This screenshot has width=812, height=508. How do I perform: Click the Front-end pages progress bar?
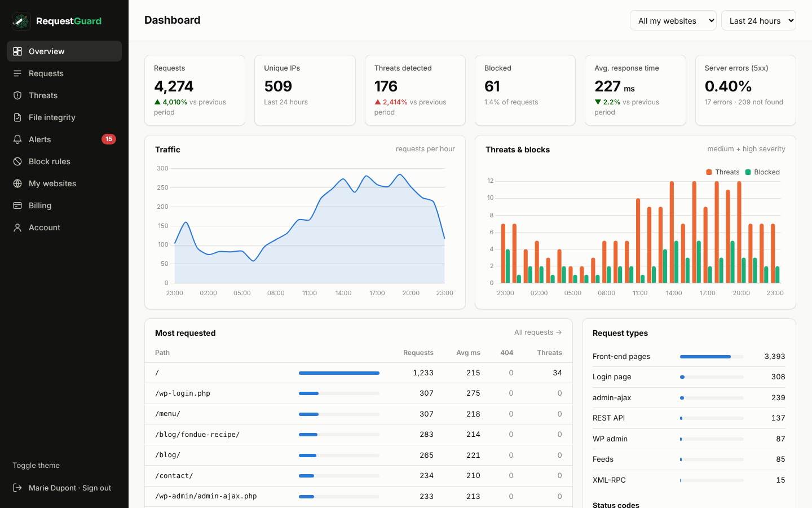[x=712, y=357]
